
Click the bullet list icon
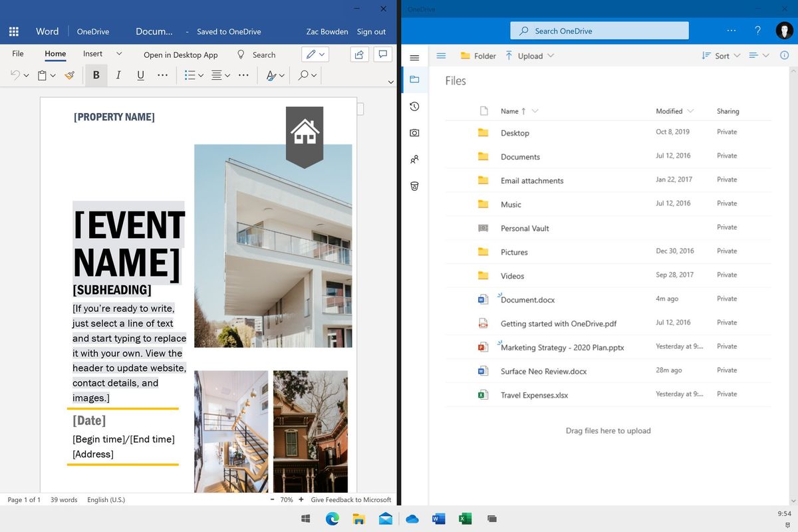click(190, 75)
